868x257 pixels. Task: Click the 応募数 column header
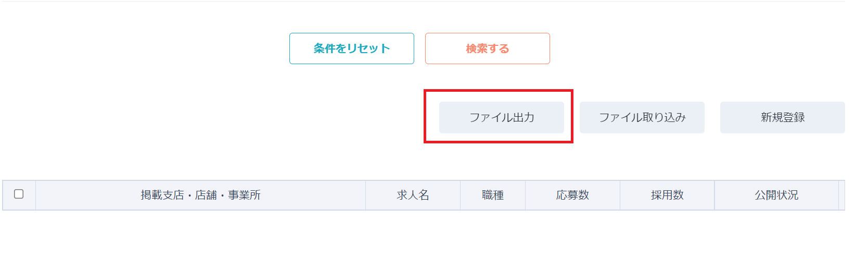(x=572, y=195)
